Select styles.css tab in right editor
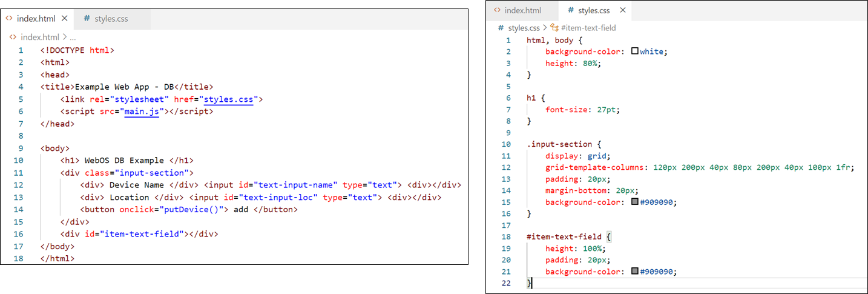This screenshot has width=868, height=294. pyautogui.click(x=594, y=10)
